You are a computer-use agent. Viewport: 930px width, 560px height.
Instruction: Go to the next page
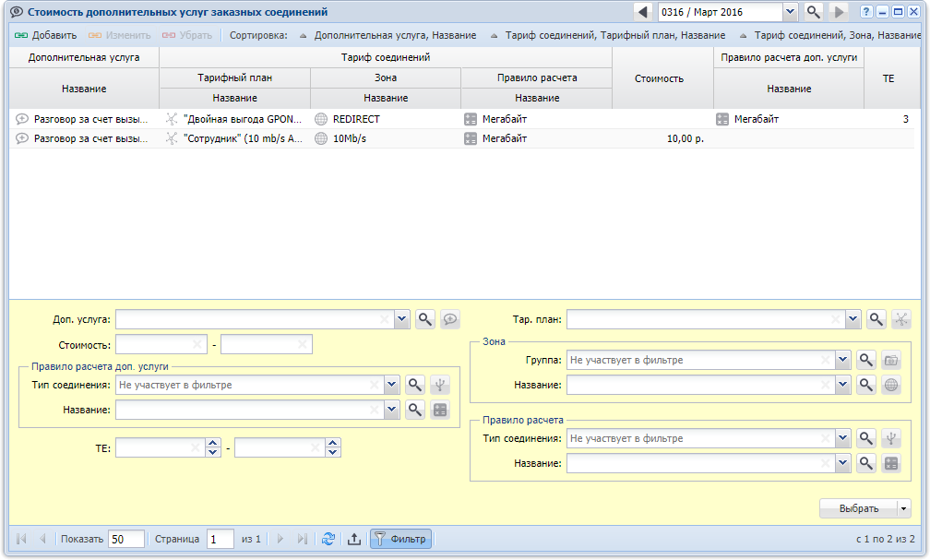(280, 539)
